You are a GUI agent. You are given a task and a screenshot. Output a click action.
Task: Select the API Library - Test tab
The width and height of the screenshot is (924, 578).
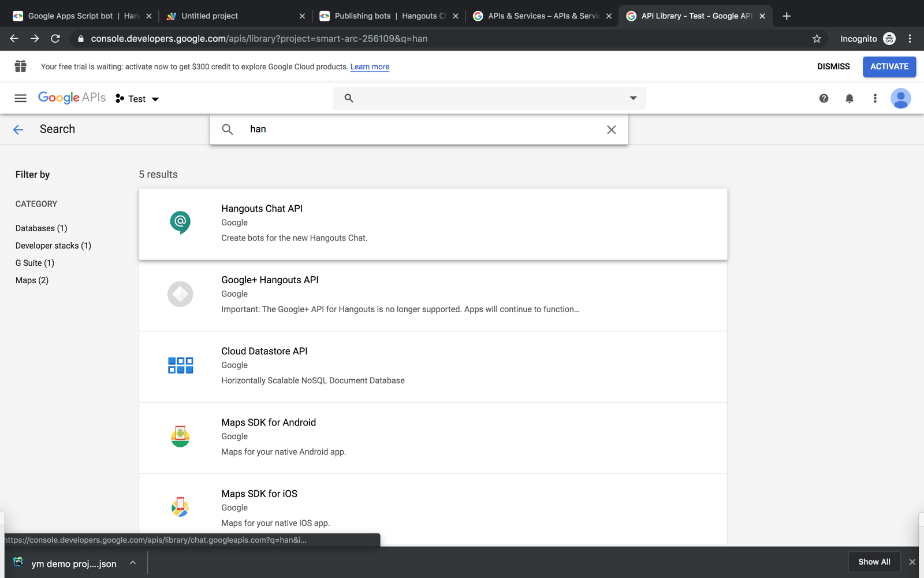(696, 16)
